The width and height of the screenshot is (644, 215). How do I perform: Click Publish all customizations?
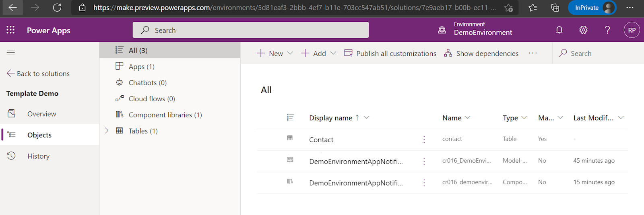point(390,53)
